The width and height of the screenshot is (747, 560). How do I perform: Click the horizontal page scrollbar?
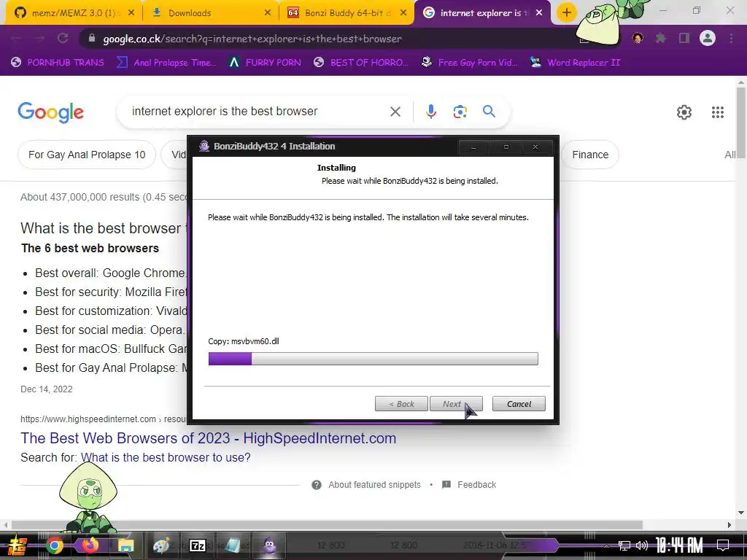(327, 525)
